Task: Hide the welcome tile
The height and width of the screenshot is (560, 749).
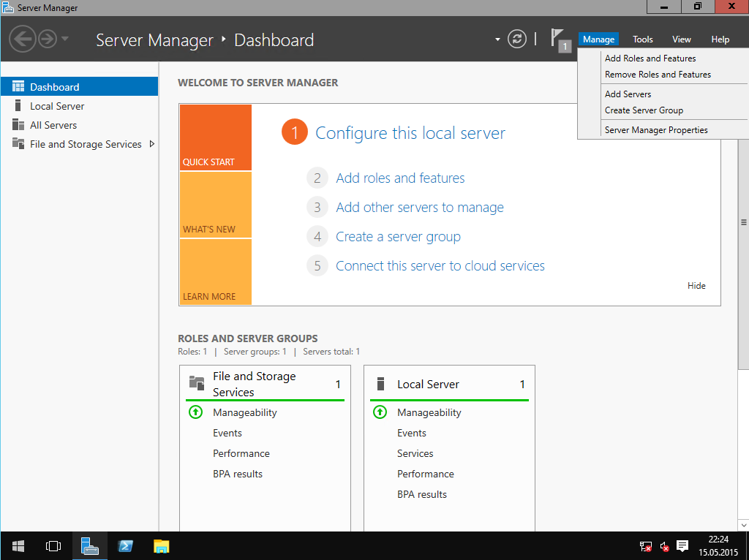Action: 696,286
